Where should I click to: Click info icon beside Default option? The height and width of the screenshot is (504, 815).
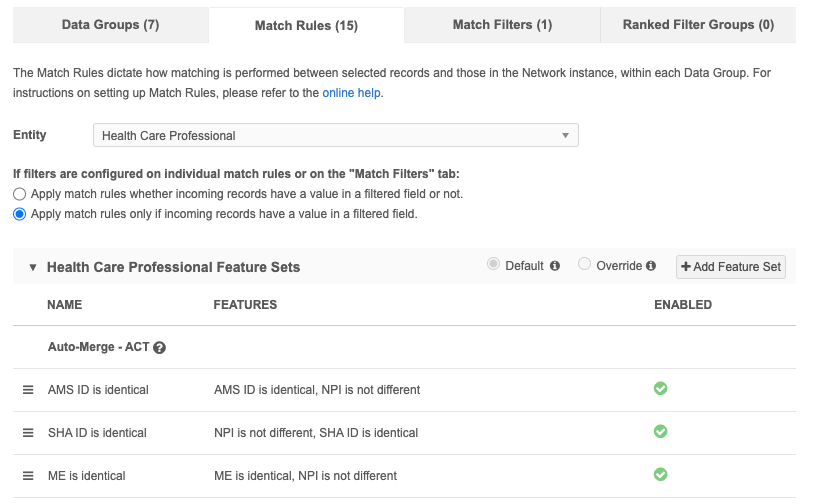tap(555, 266)
